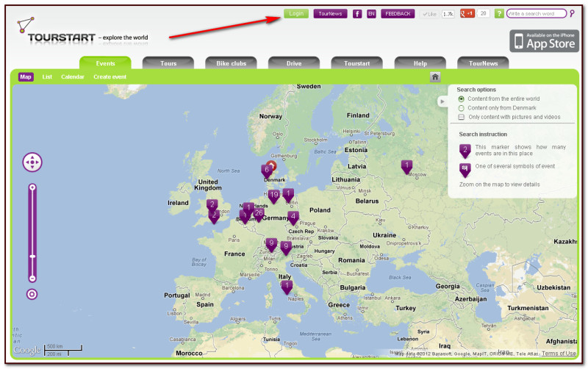The width and height of the screenshot is (588, 369).
Task: Click the FEEDBACK button
Action: click(x=398, y=13)
